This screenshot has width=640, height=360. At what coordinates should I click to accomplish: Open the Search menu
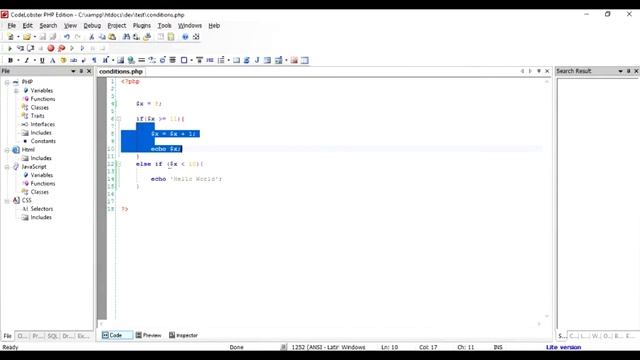point(48,25)
